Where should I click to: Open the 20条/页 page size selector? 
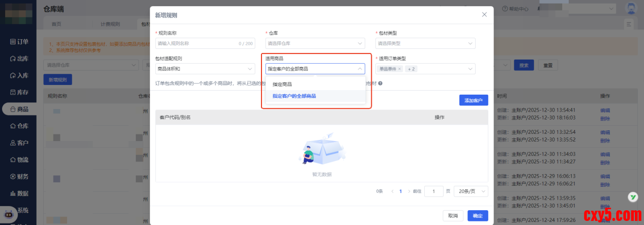471,191
